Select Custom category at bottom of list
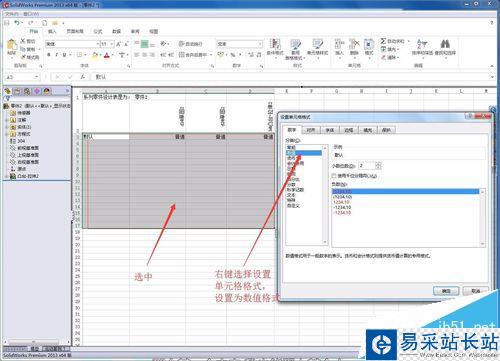The width and height of the screenshot is (500, 361). coord(294,206)
